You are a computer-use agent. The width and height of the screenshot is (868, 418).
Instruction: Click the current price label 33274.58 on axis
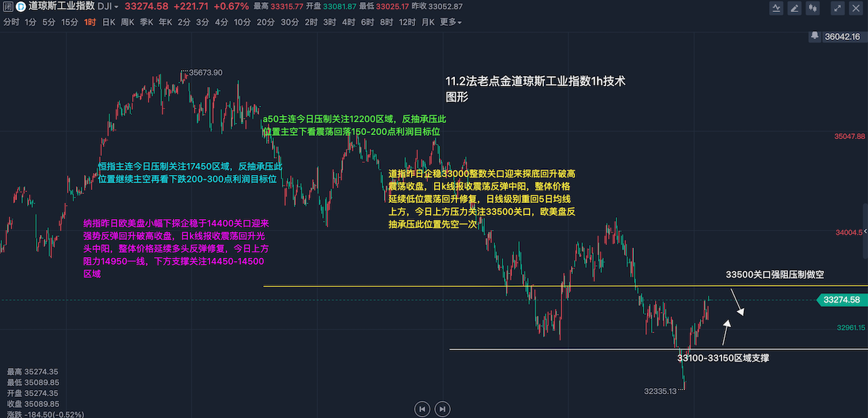840,300
